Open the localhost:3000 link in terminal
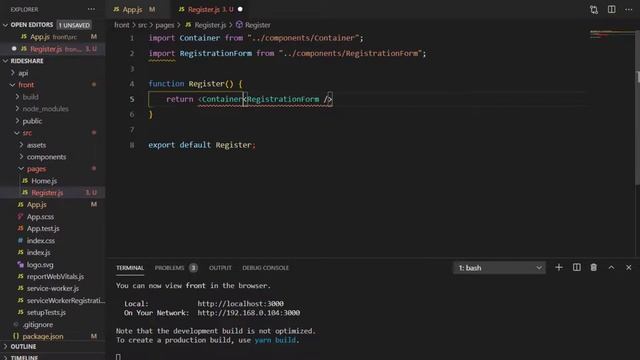Viewport: 640px width, 360px height. tap(240, 304)
